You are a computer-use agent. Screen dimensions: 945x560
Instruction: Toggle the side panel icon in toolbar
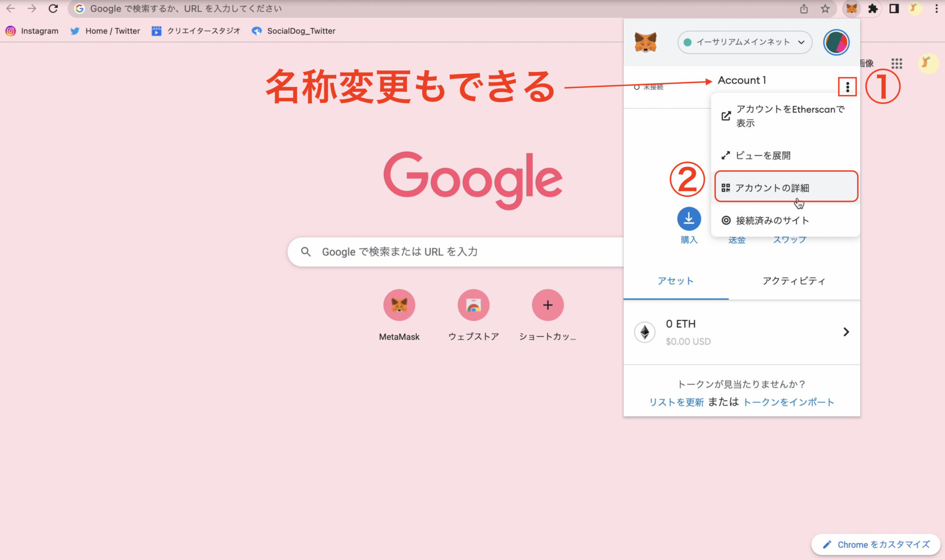point(894,8)
